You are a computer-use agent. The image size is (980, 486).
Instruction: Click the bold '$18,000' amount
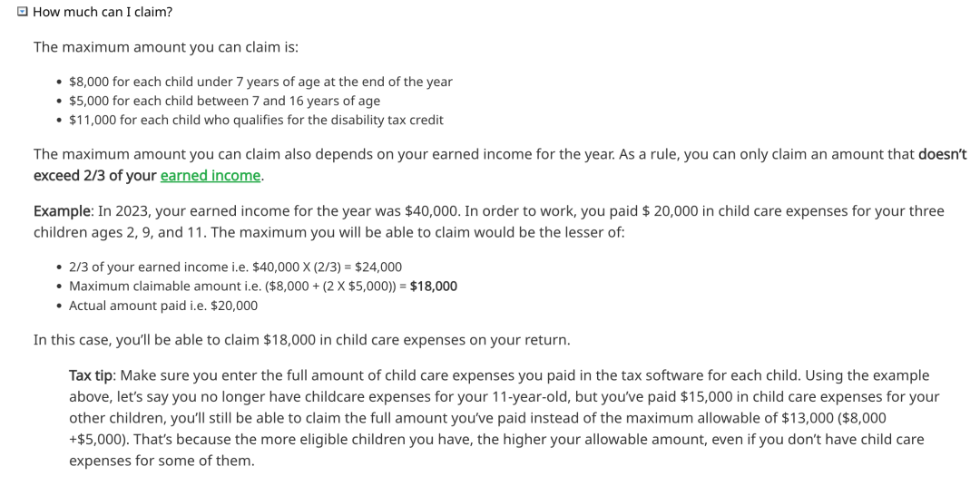click(433, 287)
